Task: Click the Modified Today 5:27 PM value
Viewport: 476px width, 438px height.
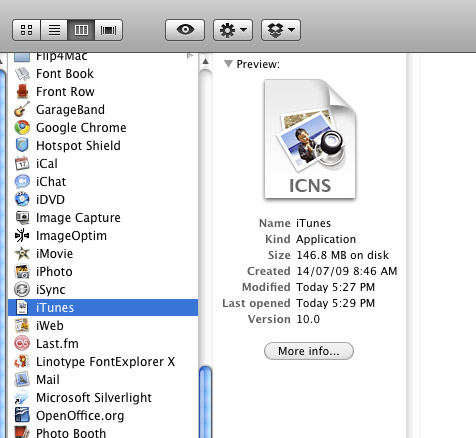Action: tap(336, 287)
